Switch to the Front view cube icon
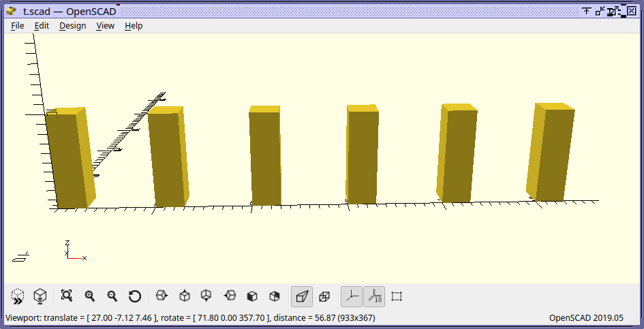This screenshot has width=644, height=329. pyautogui.click(x=252, y=296)
